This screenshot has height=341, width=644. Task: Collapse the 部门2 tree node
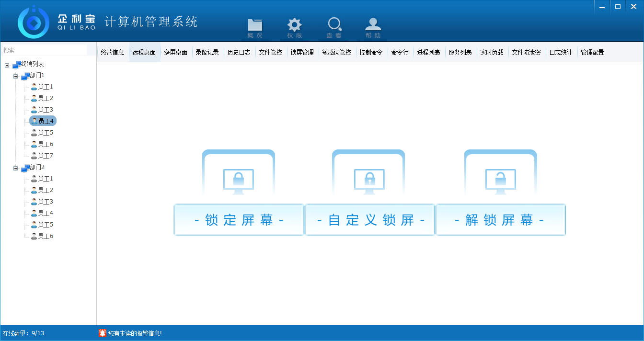pos(15,169)
